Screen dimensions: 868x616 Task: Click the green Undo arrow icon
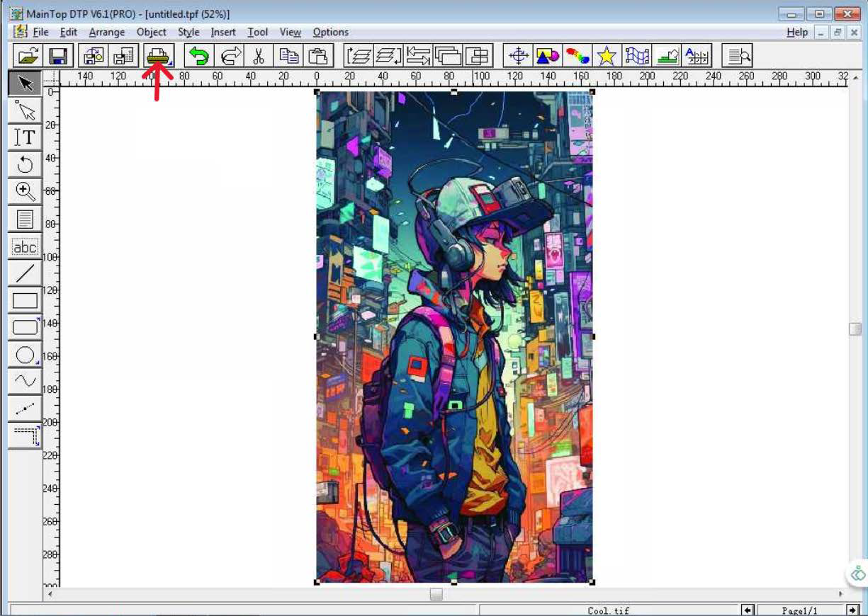point(199,55)
